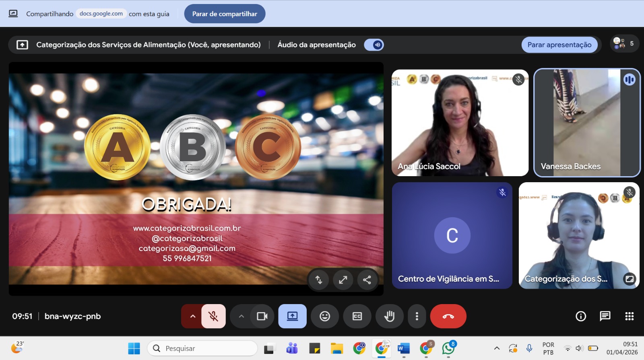Expand audio settings chevron beside microphone
Viewport: 644px width, 360px height.
click(x=192, y=316)
